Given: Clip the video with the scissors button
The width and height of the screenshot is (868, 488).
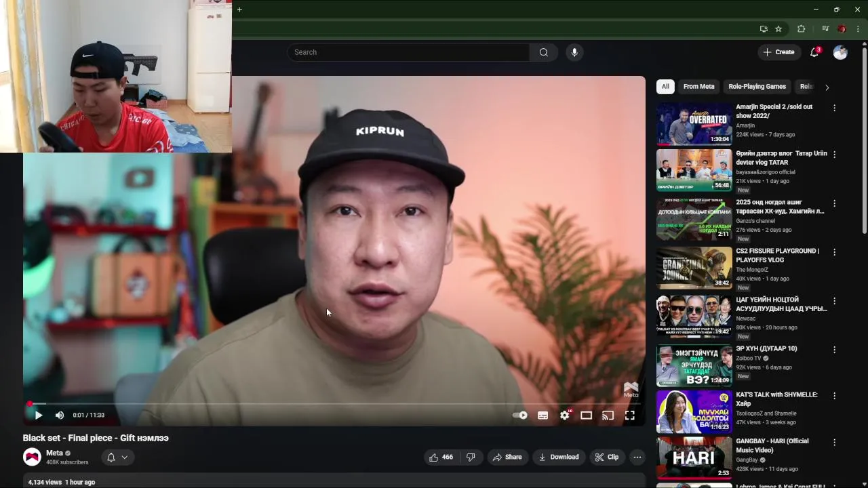Looking at the screenshot, I should click(606, 457).
